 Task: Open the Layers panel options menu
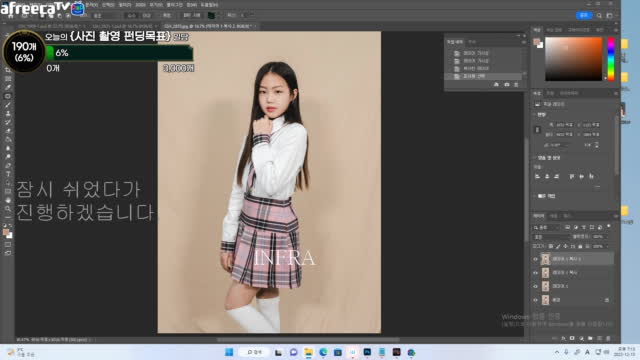click(616, 216)
